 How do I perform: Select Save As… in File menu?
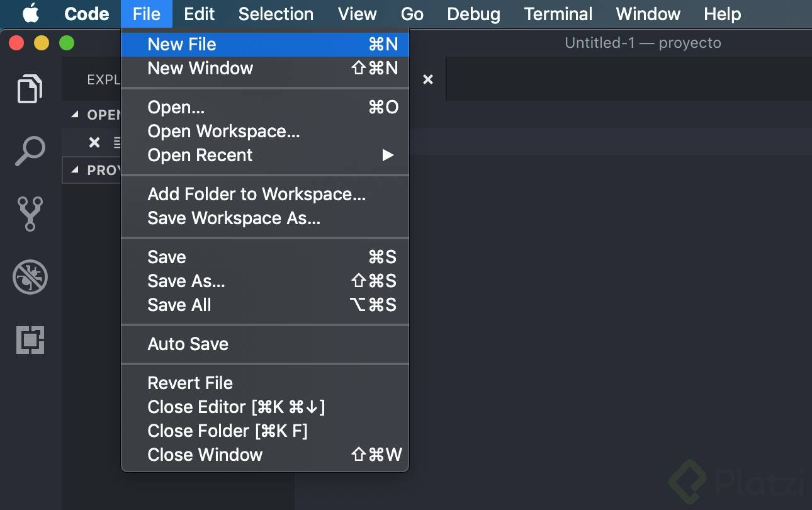[x=186, y=281]
